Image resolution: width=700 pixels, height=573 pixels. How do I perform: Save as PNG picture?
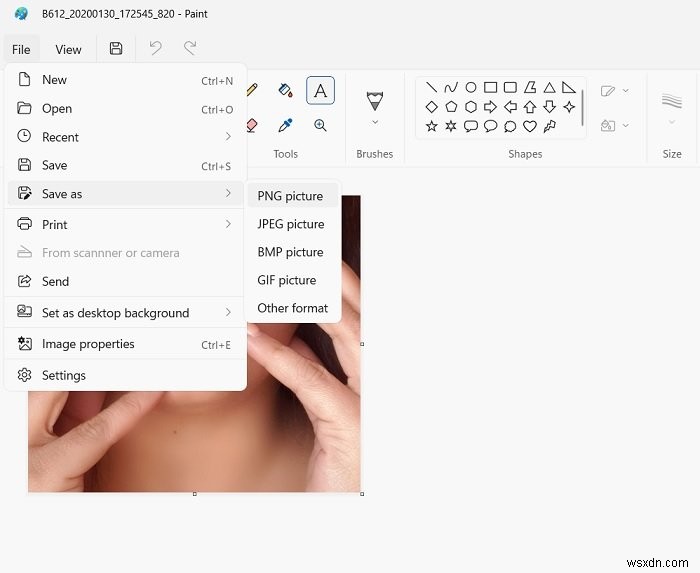coord(293,196)
